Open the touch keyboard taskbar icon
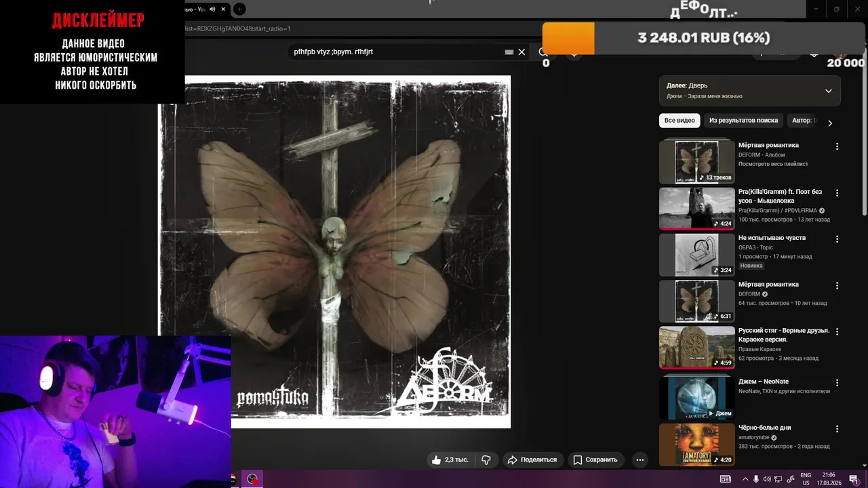Viewport: 868px width, 488px height. pyautogui.click(x=726, y=479)
